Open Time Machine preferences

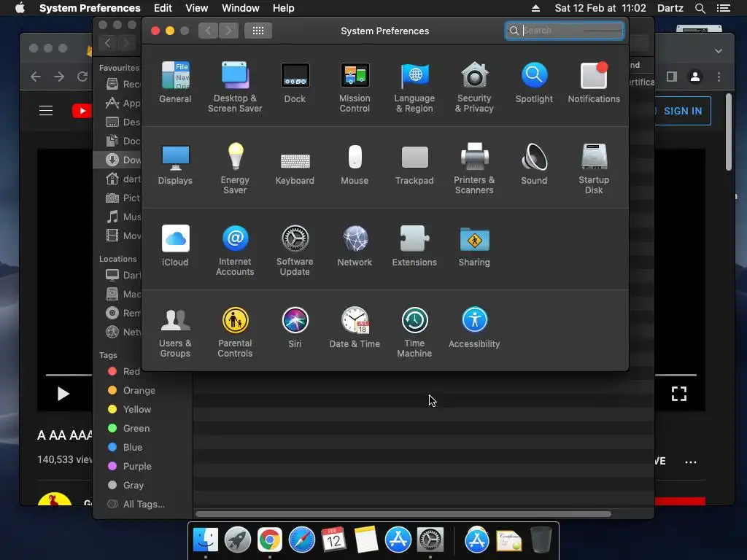pos(414,332)
